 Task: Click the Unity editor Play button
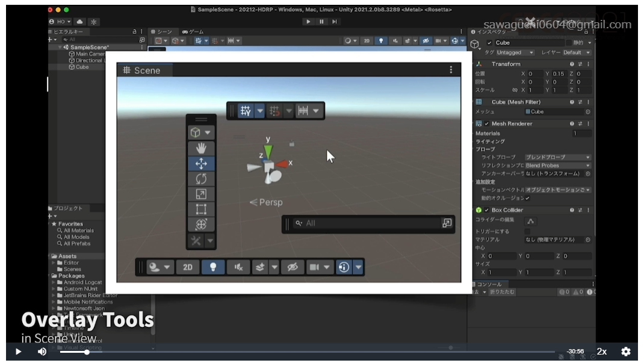[308, 21]
